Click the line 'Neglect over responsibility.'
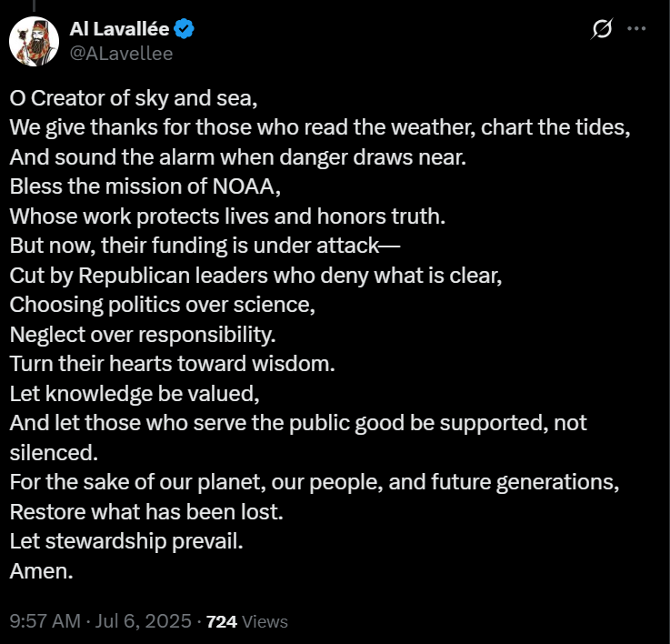 pos(143,335)
